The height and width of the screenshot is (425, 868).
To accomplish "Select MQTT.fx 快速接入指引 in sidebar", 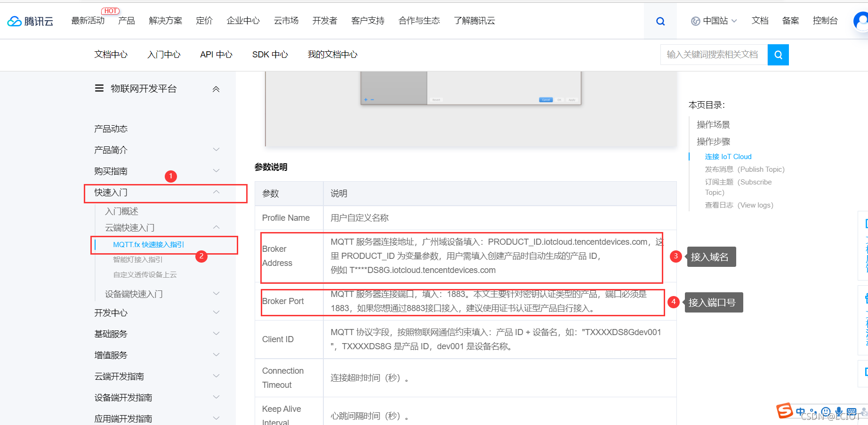I will pos(149,245).
